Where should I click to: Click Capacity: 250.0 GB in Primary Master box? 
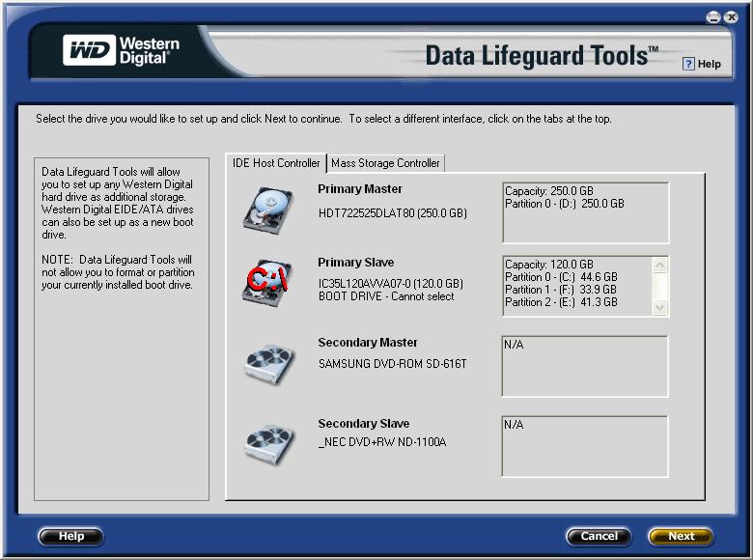(549, 191)
